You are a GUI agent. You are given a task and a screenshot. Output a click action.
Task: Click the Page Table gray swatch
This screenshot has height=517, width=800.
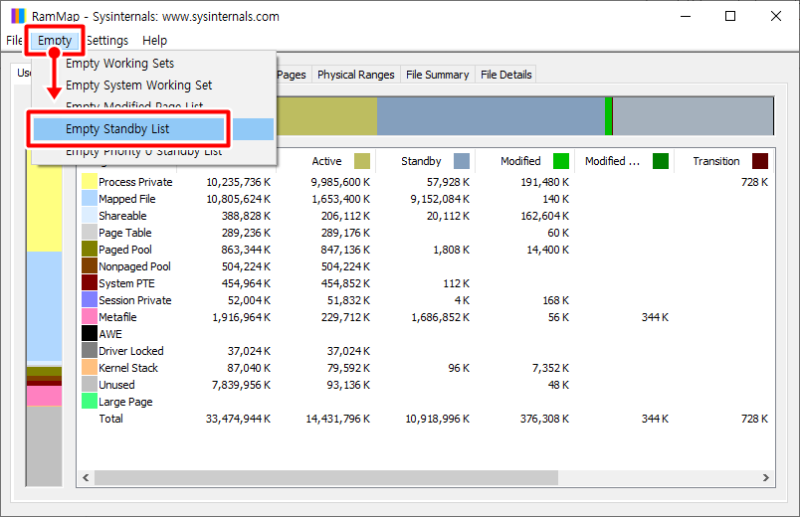[x=89, y=232]
